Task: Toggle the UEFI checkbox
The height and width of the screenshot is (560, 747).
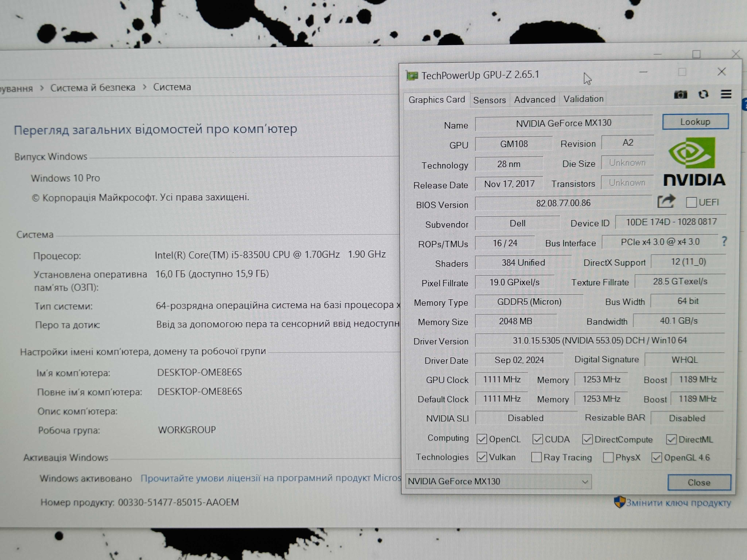Action: tap(691, 202)
